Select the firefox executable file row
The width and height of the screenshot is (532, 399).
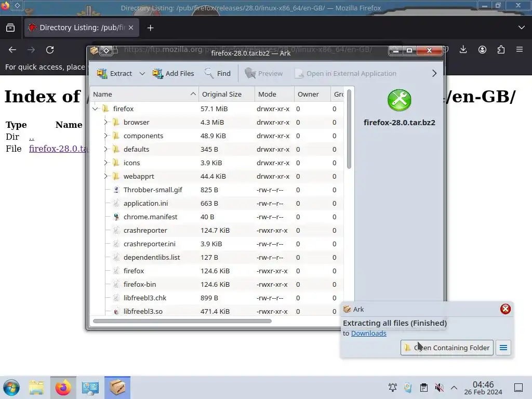click(x=217, y=271)
